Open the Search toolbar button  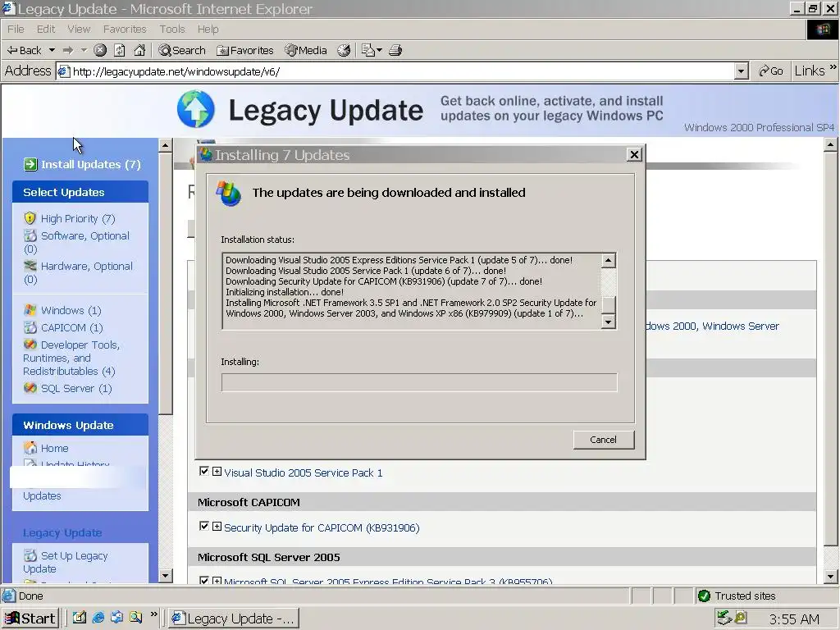(182, 50)
